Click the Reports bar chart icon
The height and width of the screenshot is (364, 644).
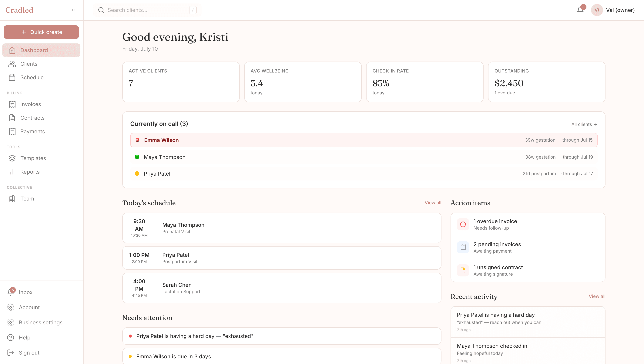tap(12, 172)
